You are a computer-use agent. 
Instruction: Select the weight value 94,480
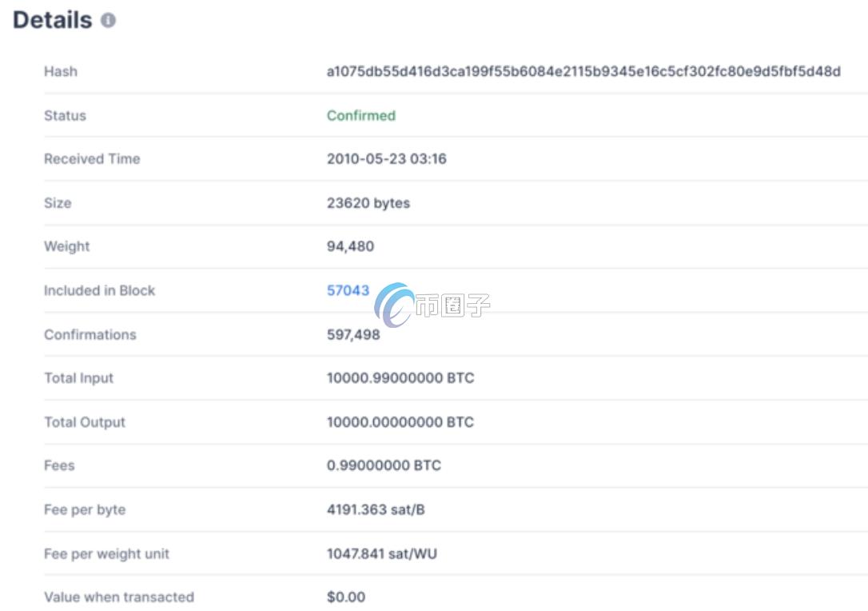(x=350, y=246)
